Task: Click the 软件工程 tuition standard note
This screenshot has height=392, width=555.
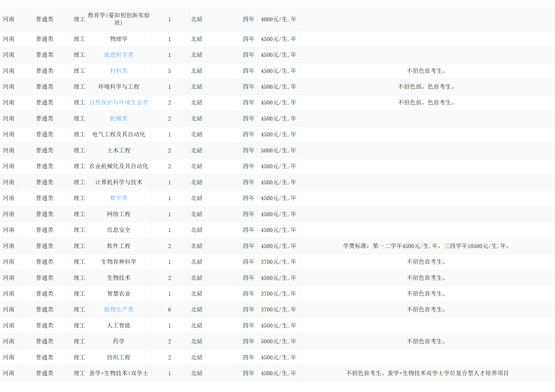Action: click(x=427, y=246)
